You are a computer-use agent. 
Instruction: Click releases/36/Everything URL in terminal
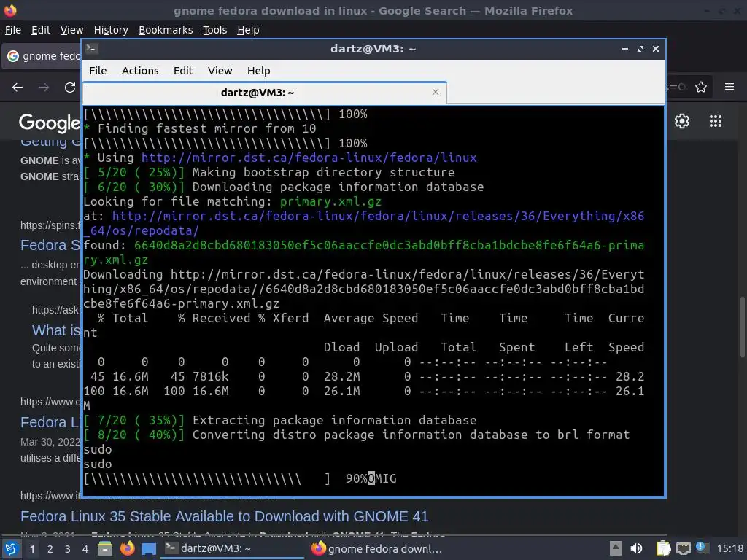(364, 223)
